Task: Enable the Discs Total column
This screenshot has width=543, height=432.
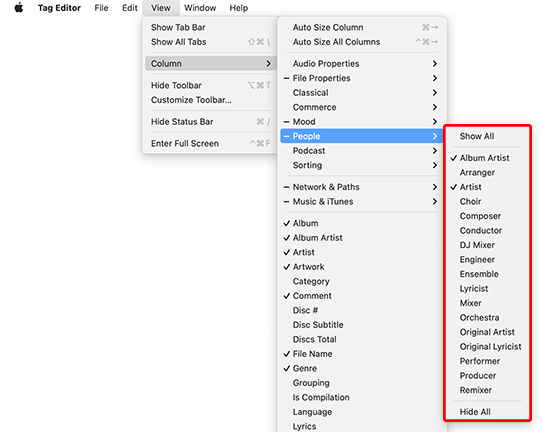Action: (362, 339)
